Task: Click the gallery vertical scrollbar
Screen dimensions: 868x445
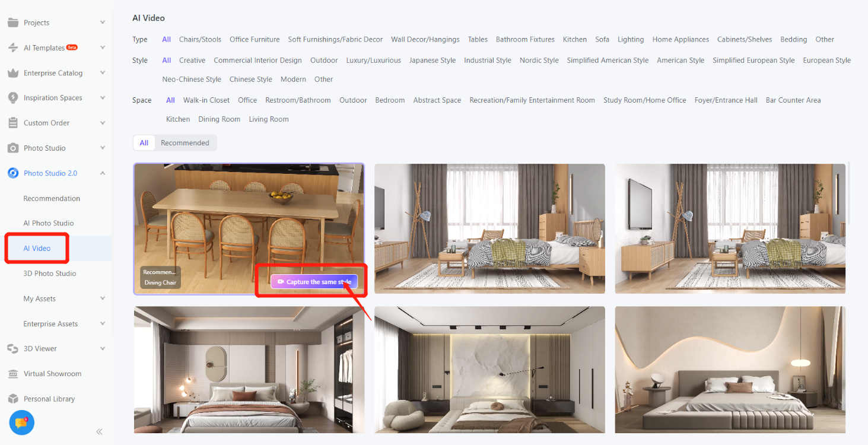Action: pos(849,193)
